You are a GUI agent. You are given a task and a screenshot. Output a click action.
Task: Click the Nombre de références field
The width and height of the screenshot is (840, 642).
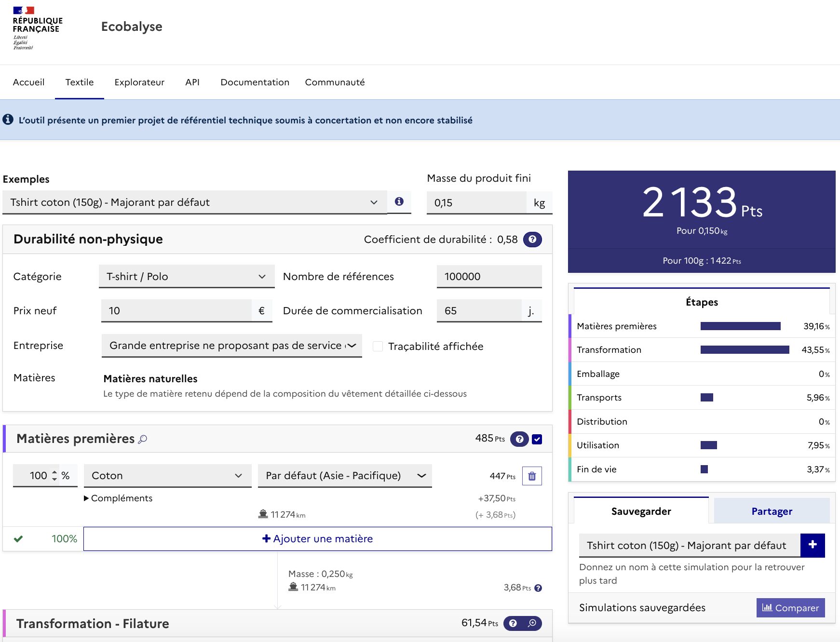click(489, 277)
